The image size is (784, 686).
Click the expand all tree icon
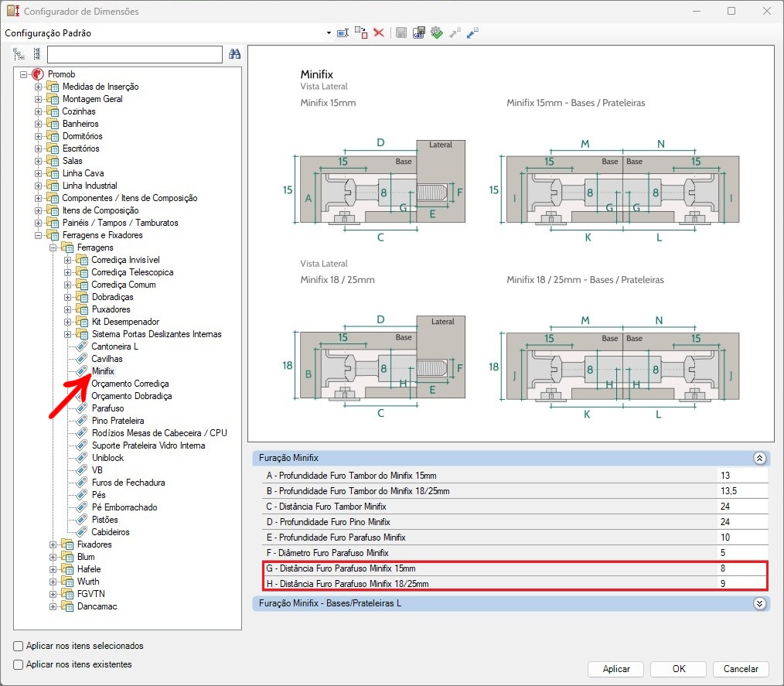coord(19,54)
